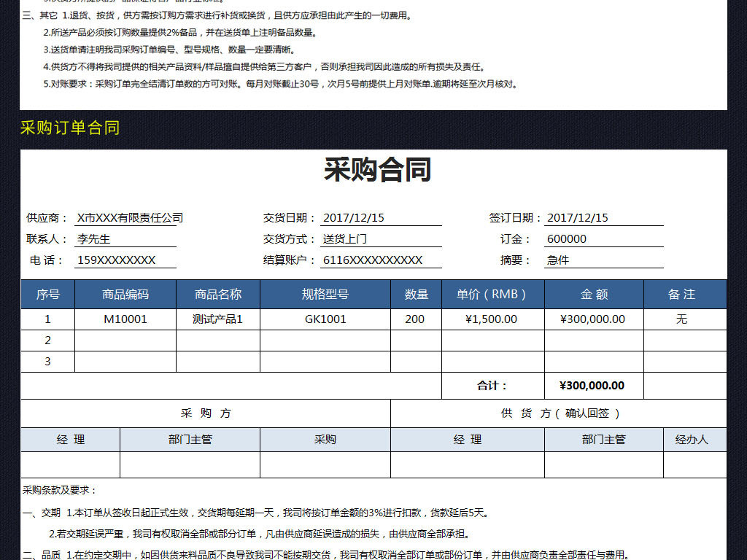The height and width of the screenshot is (560, 747).
Task: Click the settlement account field 6116XXXXXXXXXX
Action: (382, 260)
